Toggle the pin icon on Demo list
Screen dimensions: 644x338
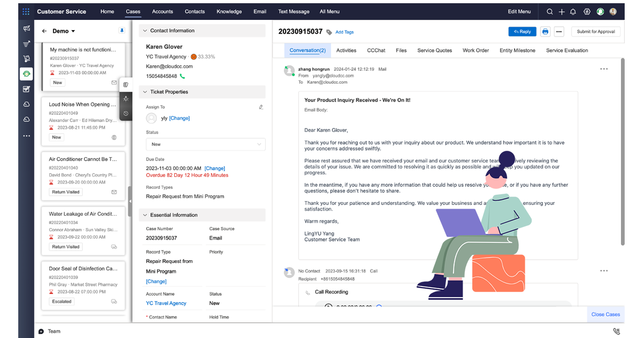pos(121,31)
